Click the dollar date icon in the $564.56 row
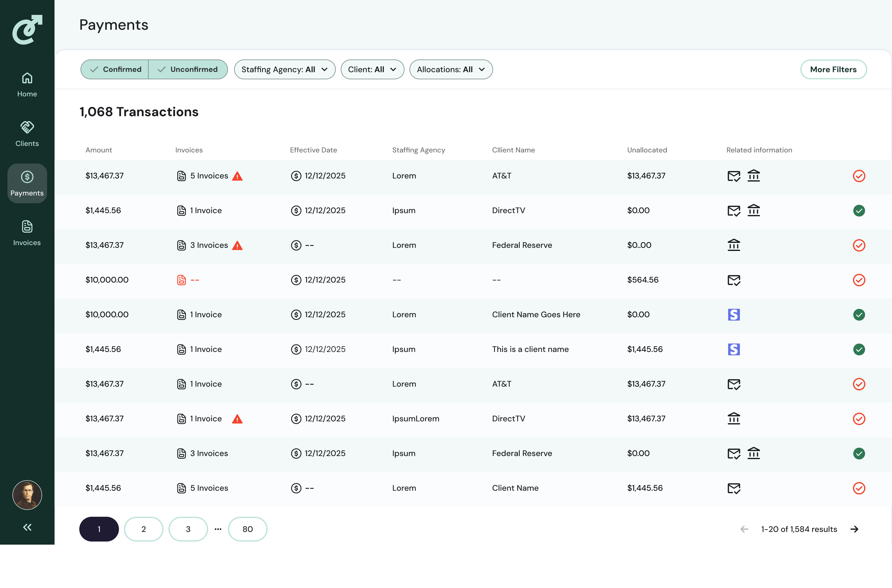 [x=296, y=280]
